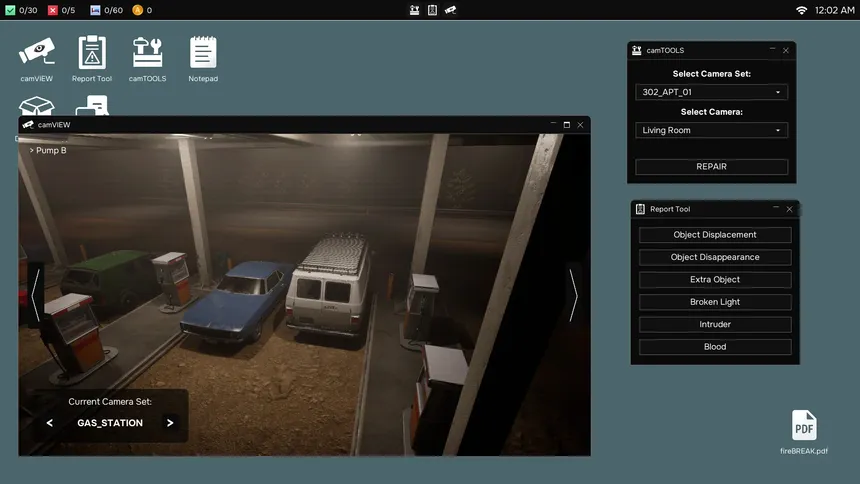860x484 pixels.
Task: Click the green van in the camera feed
Action: click(x=108, y=279)
